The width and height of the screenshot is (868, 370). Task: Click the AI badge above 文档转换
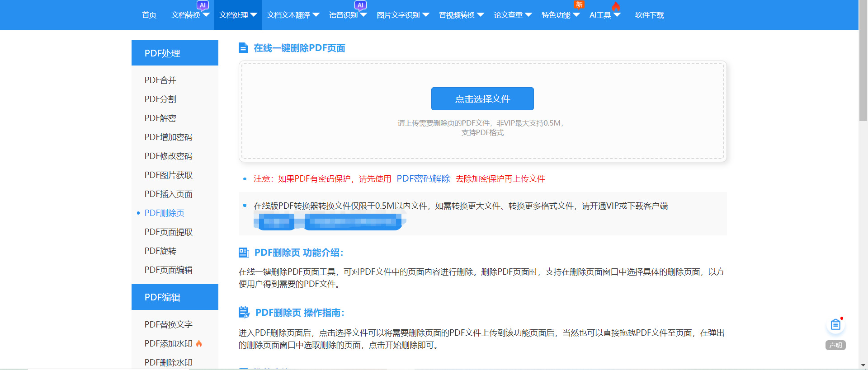(203, 5)
